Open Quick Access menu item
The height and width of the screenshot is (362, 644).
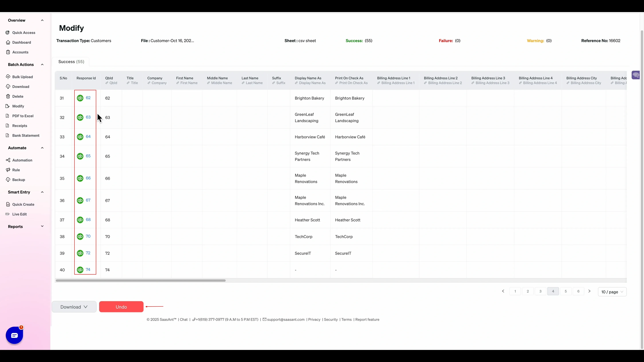tap(24, 32)
